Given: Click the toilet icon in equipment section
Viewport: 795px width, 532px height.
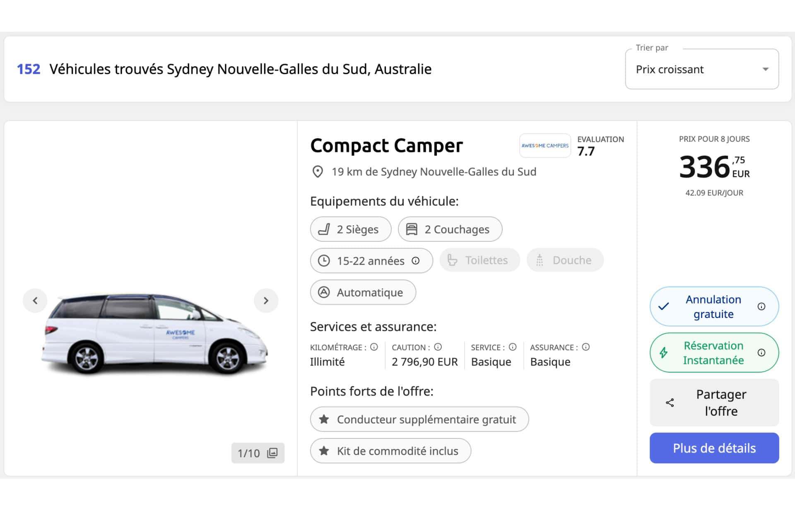Looking at the screenshot, I should 453,260.
